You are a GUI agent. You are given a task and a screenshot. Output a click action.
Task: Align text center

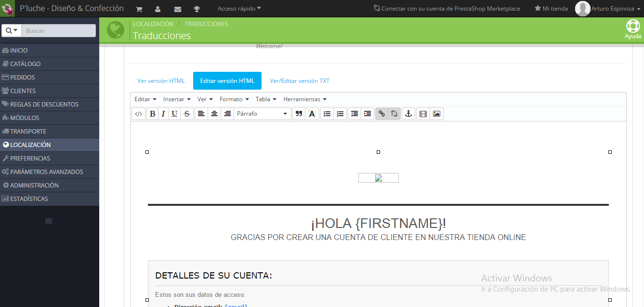(x=214, y=114)
